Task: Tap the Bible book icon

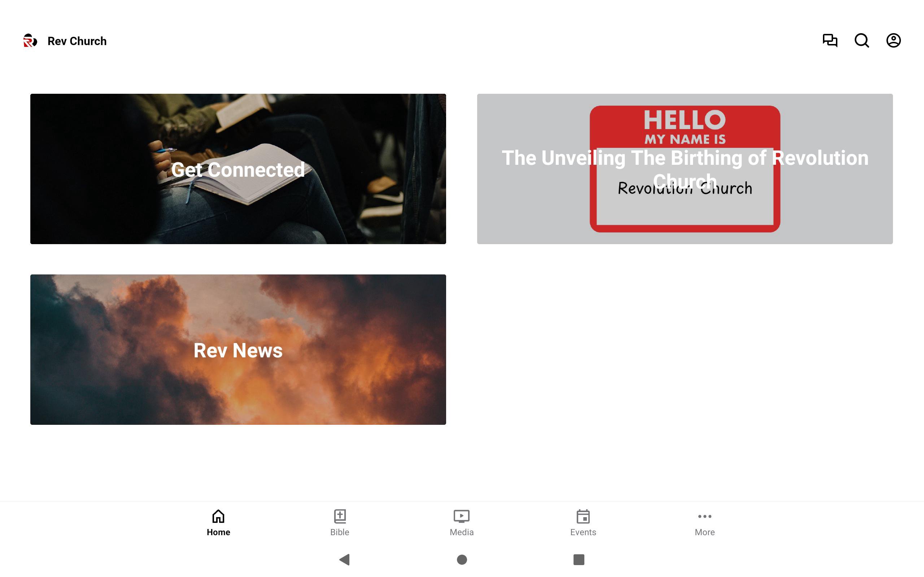Action: 340,516
